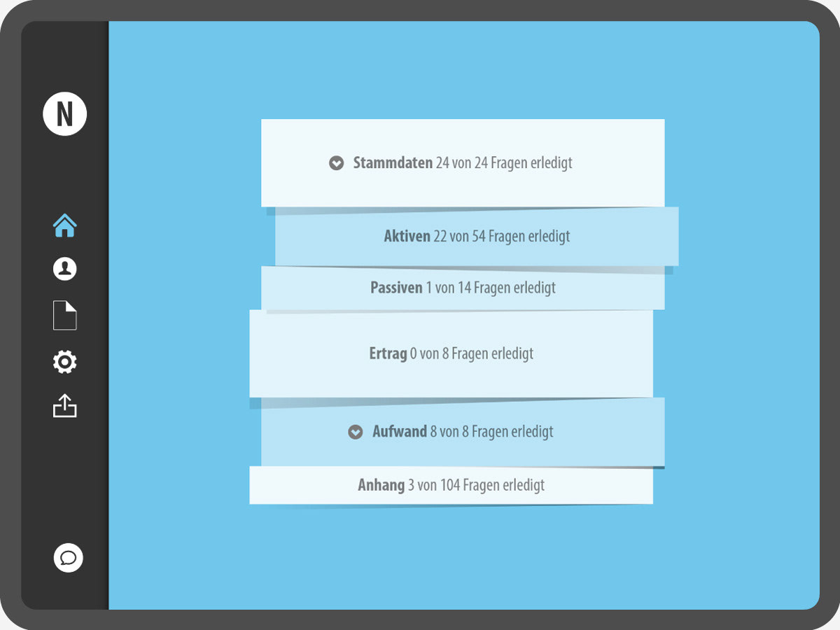Open the user profile icon

[64, 269]
